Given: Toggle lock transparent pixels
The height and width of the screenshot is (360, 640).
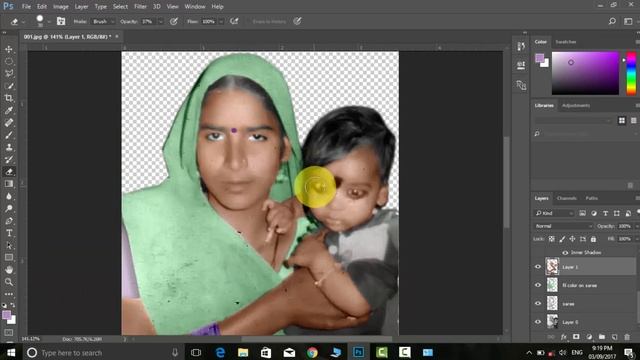Looking at the screenshot, I should (551, 239).
